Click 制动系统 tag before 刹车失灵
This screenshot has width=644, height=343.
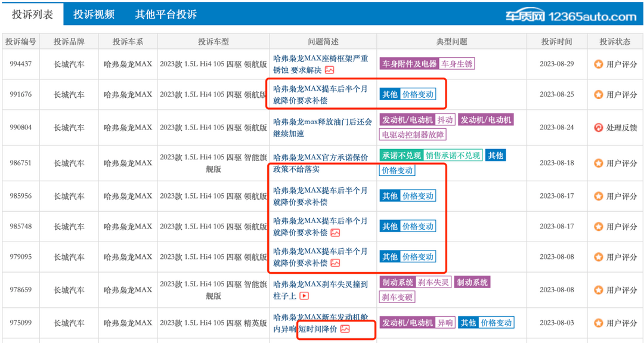coord(398,282)
